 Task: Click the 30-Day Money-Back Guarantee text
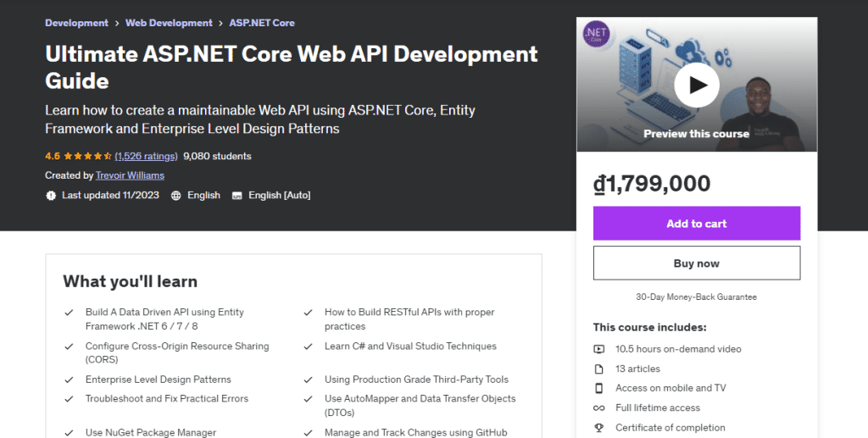pos(697,297)
